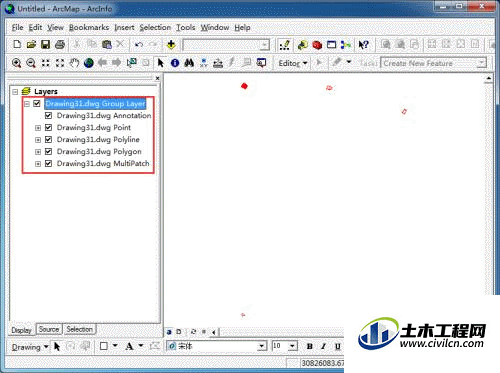The width and height of the screenshot is (500, 373).
Task: Uncheck Drawing31.dwg Annotation layer
Action: click(x=48, y=116)
